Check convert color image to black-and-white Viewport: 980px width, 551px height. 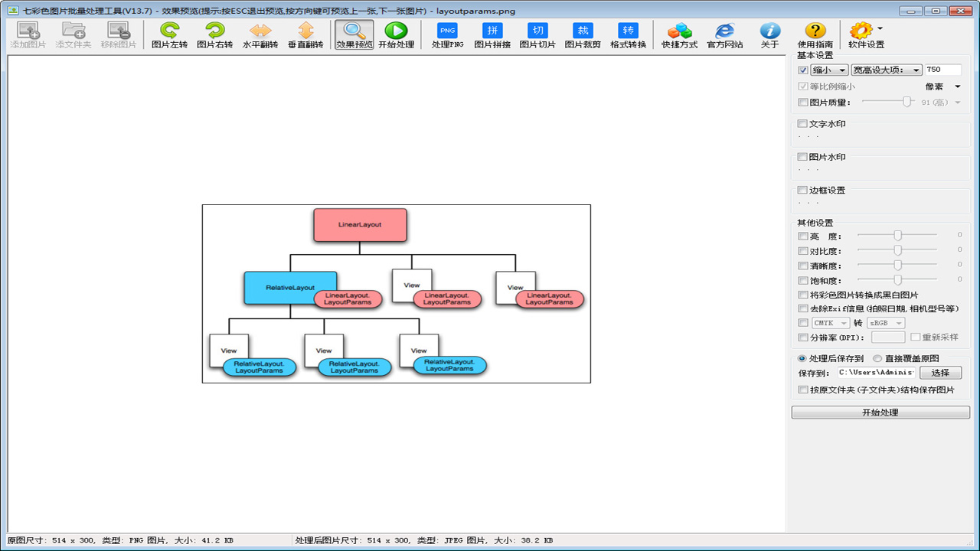click(x=802, y=295)
